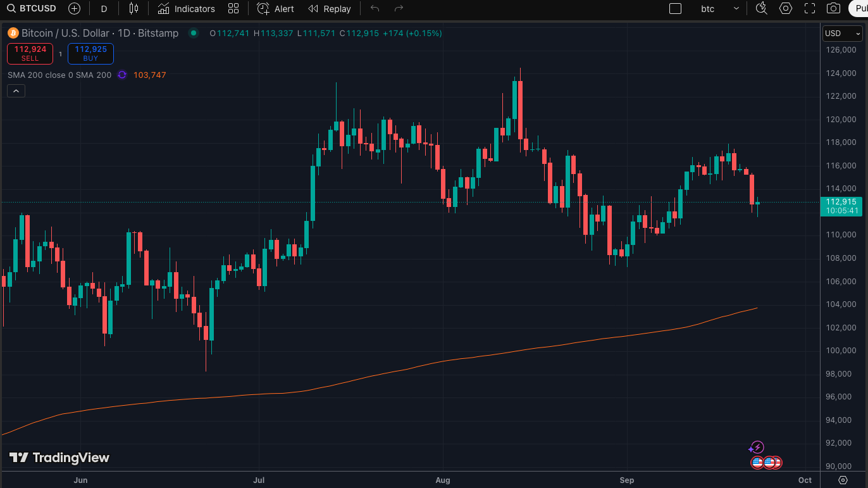Enter fullscreen mode
This screenshot has width=868, height=488.
[810, 9]
